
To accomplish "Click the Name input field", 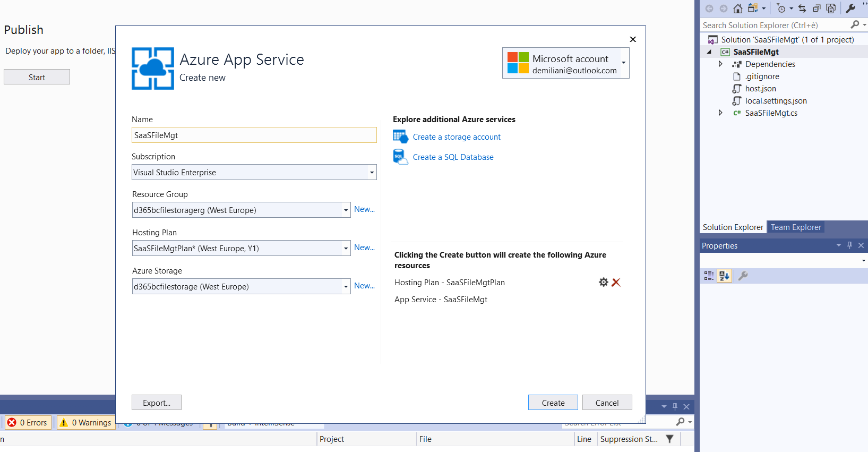I will pos(254,135).
